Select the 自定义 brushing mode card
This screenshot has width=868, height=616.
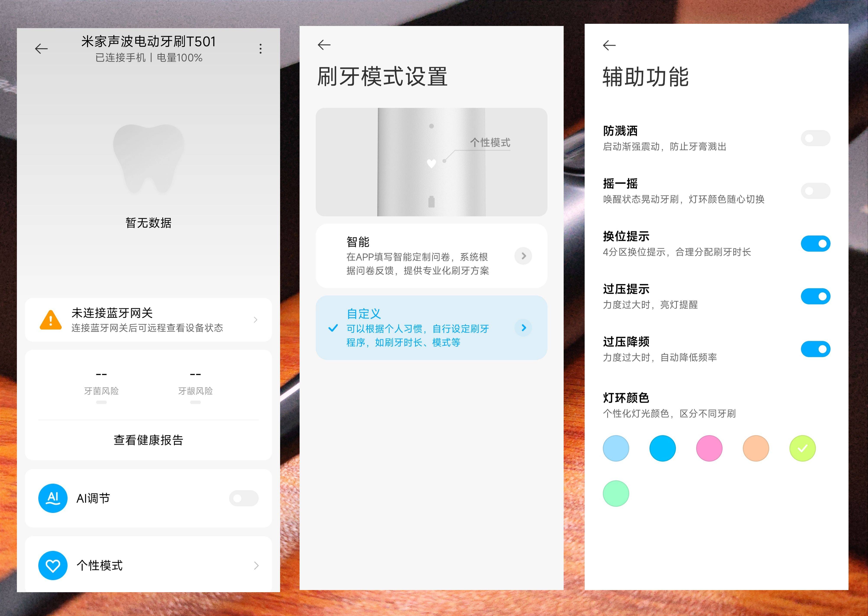pyautogui.click(x=431, y=328)
